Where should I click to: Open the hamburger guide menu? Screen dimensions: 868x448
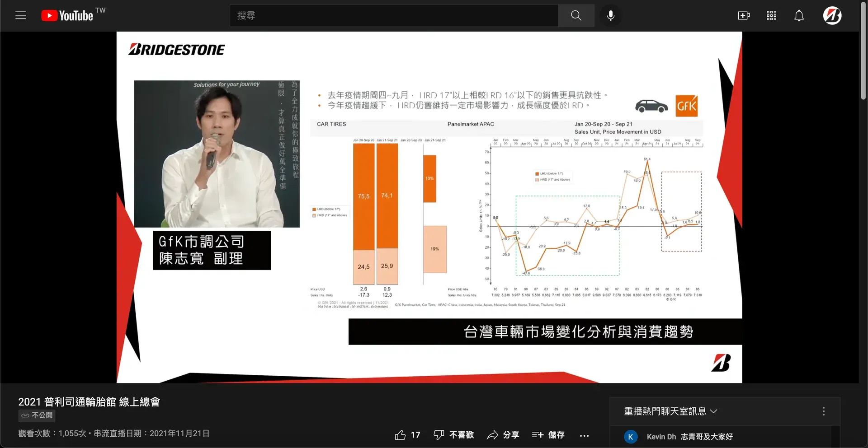click(x=21, y=15)
